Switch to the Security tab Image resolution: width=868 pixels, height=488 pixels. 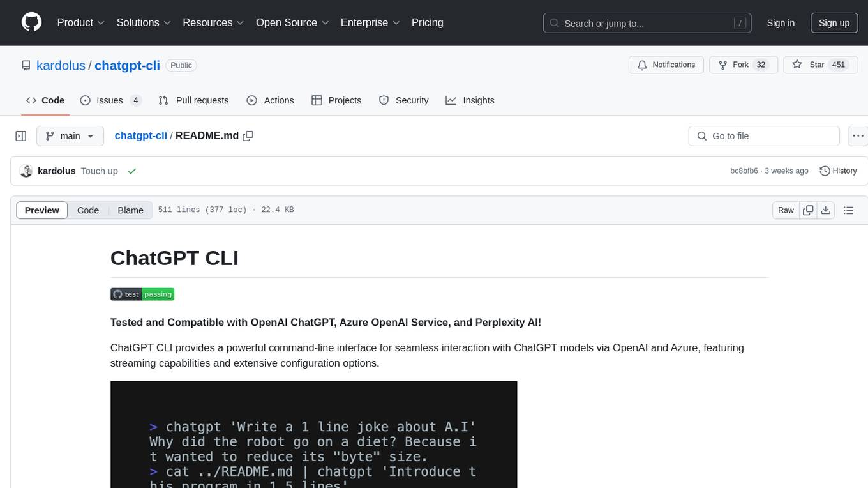tap(403, 100)
